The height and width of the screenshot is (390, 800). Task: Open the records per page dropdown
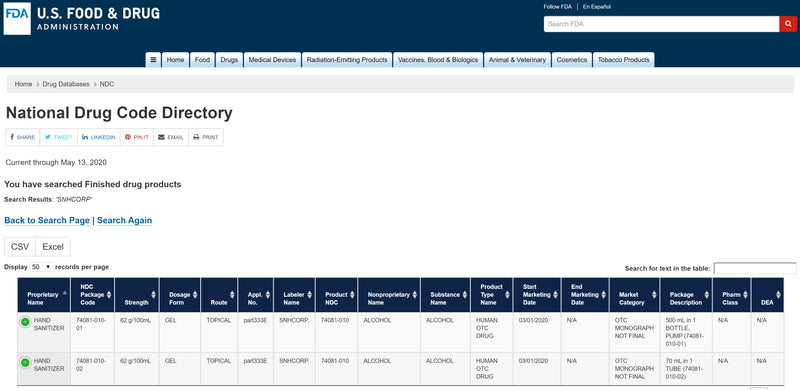pyautogui.click(x=41, y=267)
